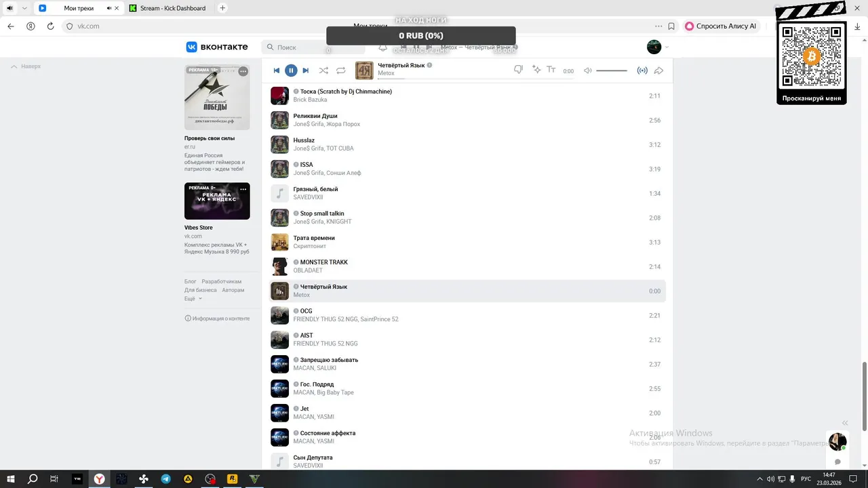Open options menu on the Диктант Победы ad
Image resolution: width=868 pixels, height=488 pixels.
click(x=243, y=71)
